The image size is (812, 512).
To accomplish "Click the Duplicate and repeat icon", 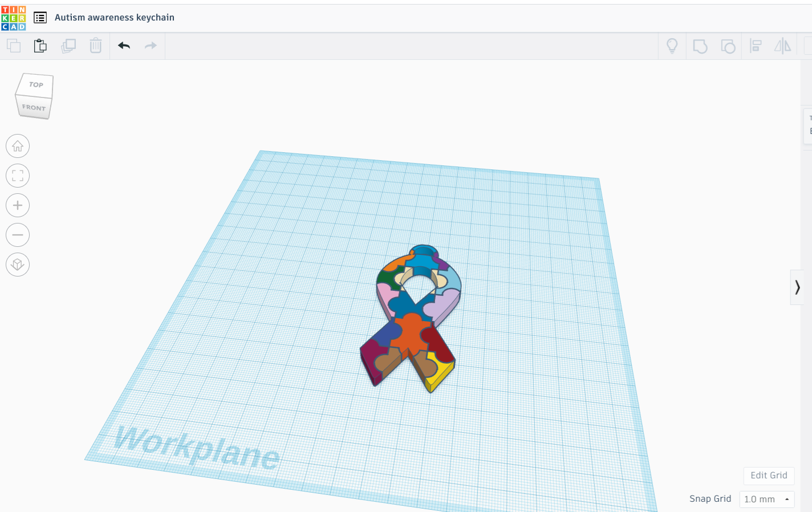I will (x=68, y=46).
